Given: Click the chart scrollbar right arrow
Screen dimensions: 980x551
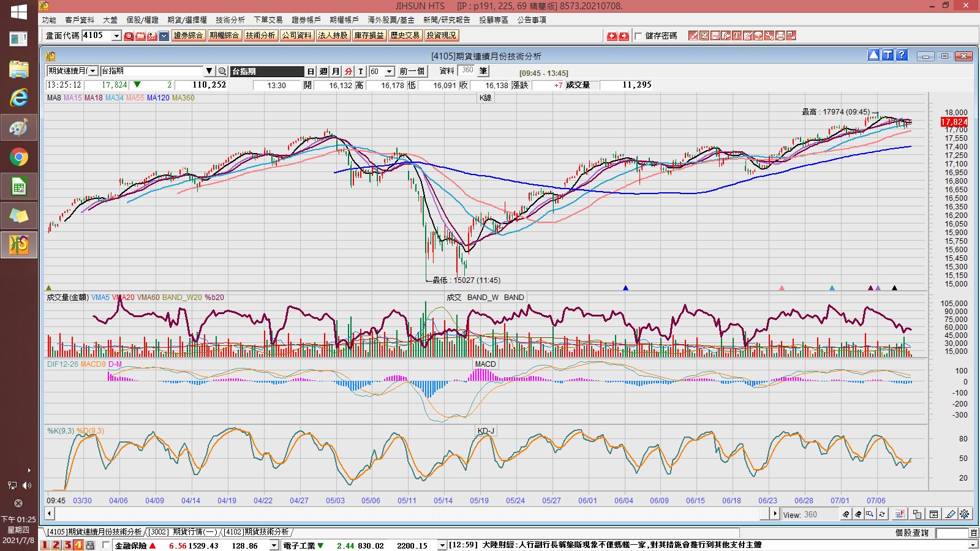Looking at the screenshot, I should (775, 514).
